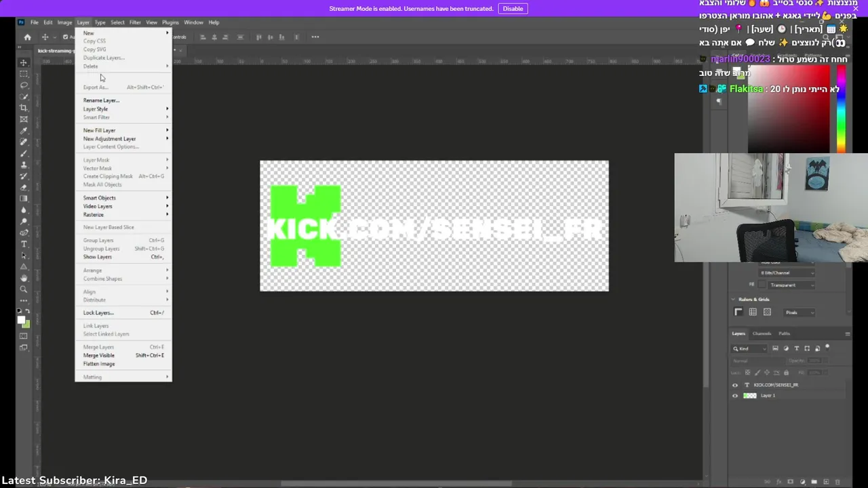Click the Create new group folder icon
Viewport: 868px width, 488px height.
(814, 482)
